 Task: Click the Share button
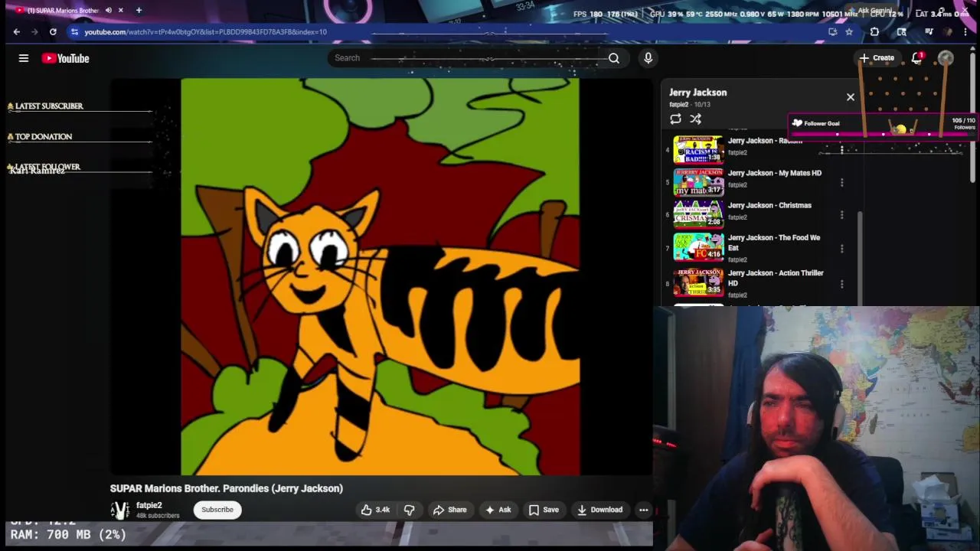click(449, 510)
